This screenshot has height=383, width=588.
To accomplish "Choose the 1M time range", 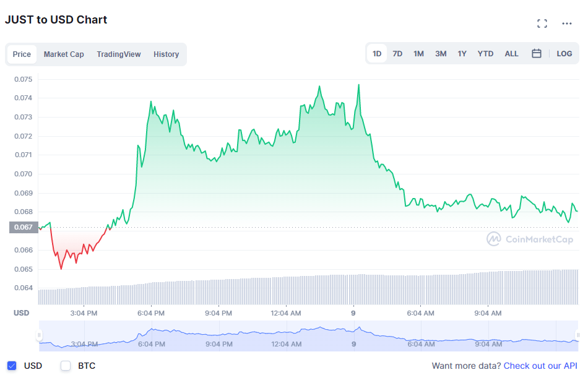I will tap(418, 54).
